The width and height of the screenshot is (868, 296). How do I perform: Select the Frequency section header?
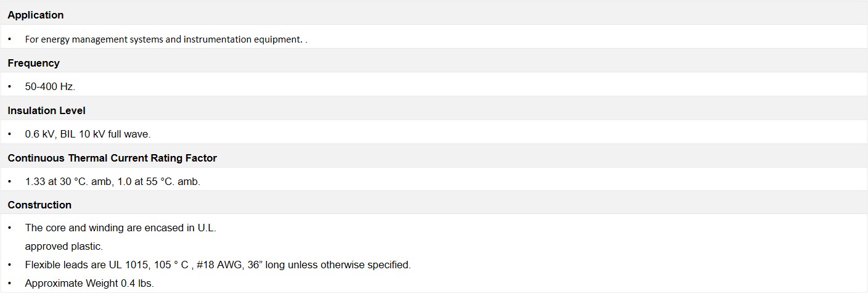(x=33, y=63)
